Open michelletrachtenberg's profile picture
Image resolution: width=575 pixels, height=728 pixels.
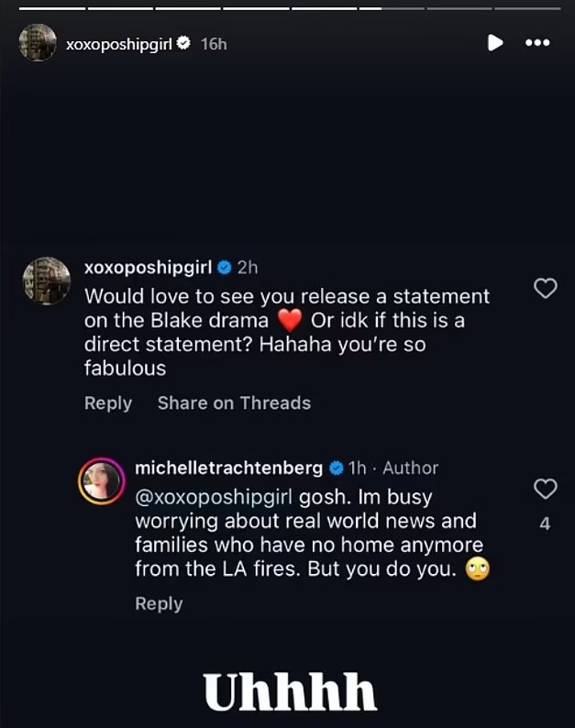pos(101,480)
